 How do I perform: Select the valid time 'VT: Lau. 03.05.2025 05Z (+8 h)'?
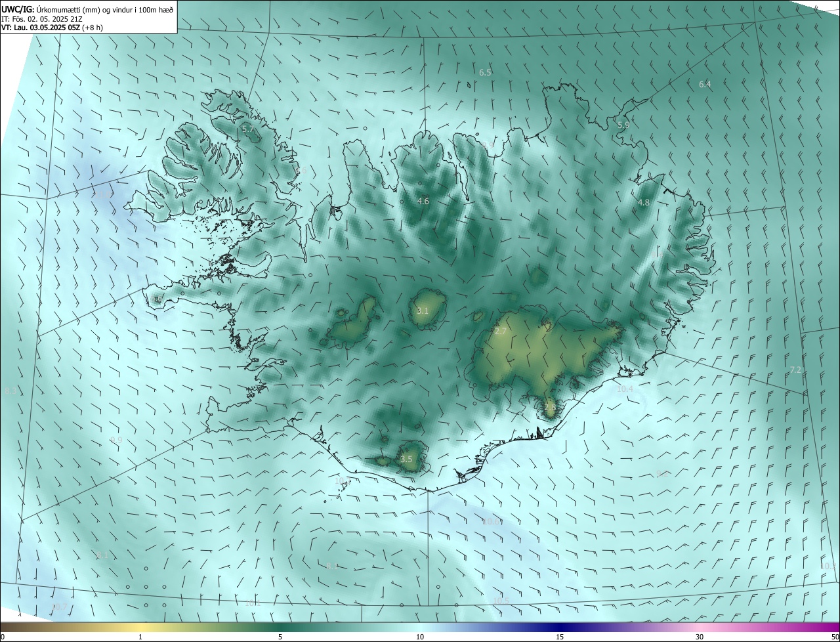pyautogui.click(x=52, y=28)
